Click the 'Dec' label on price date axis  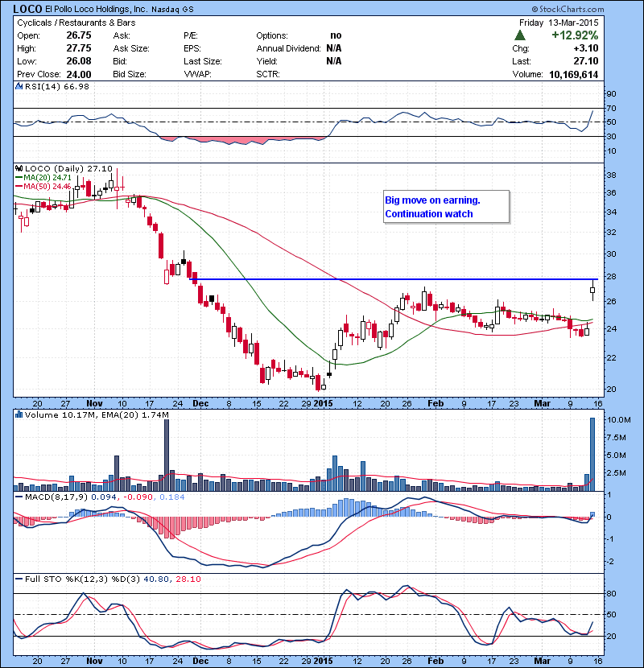pos(200,403)
